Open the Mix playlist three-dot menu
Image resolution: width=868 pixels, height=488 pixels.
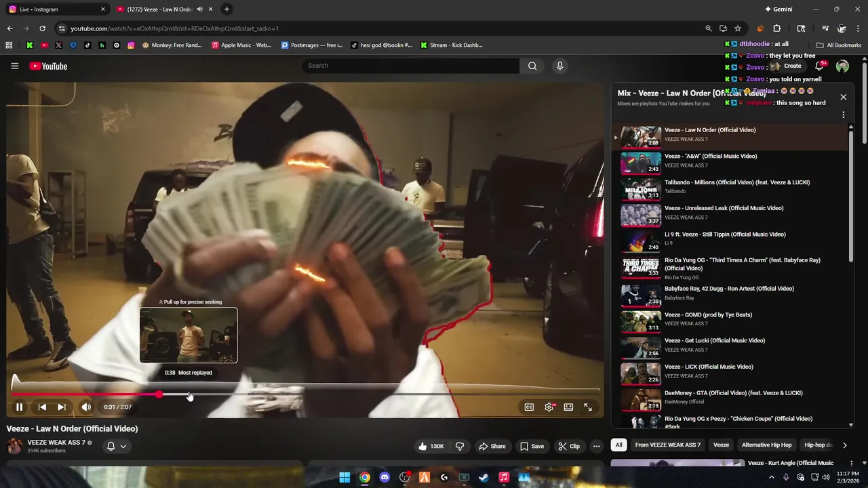843,115
